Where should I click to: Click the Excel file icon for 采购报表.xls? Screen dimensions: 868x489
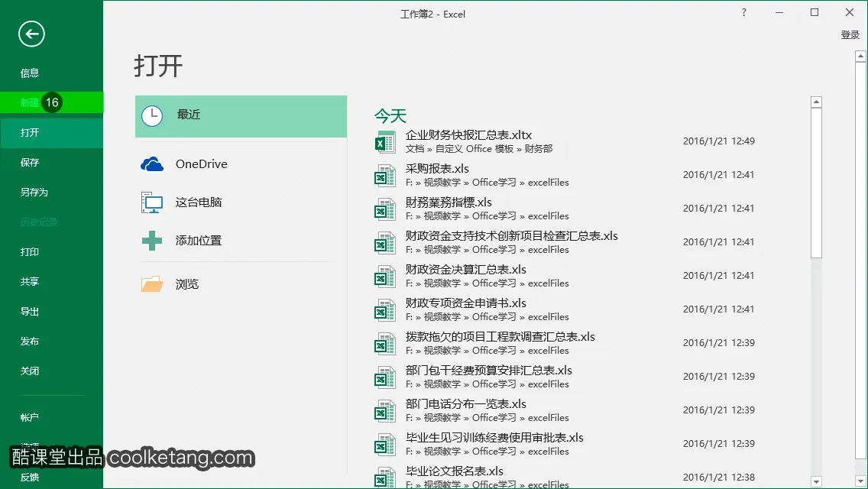pos(385,176)
